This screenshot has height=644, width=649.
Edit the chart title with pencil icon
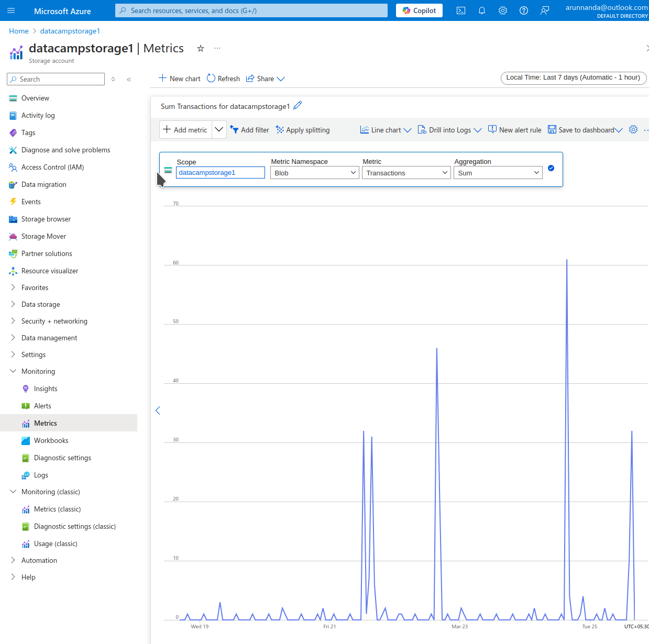[x=298, y=105]
